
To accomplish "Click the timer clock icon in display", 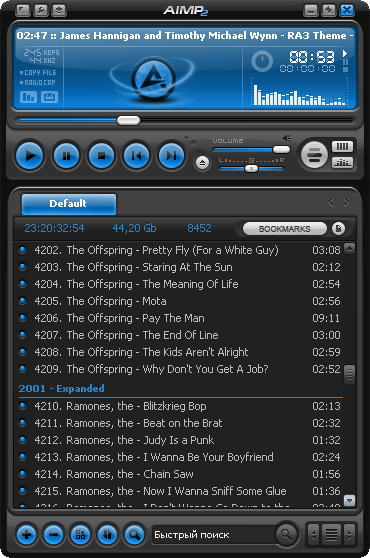I will (262, 61).
